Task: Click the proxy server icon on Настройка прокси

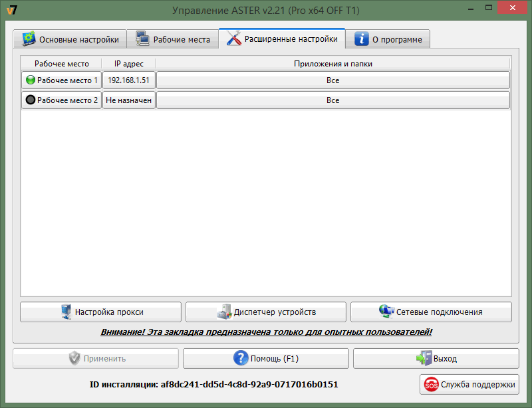Action: pos(66,312)
